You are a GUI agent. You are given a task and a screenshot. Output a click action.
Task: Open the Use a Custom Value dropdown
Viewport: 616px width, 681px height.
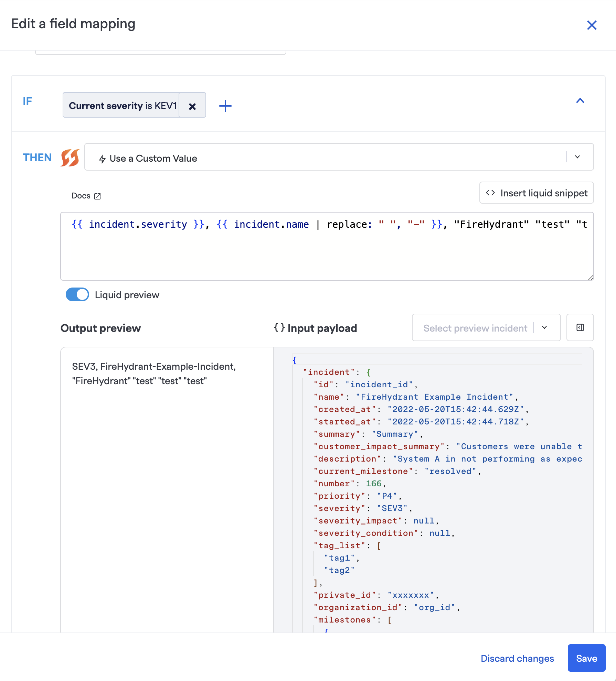[x=339, y=157]
